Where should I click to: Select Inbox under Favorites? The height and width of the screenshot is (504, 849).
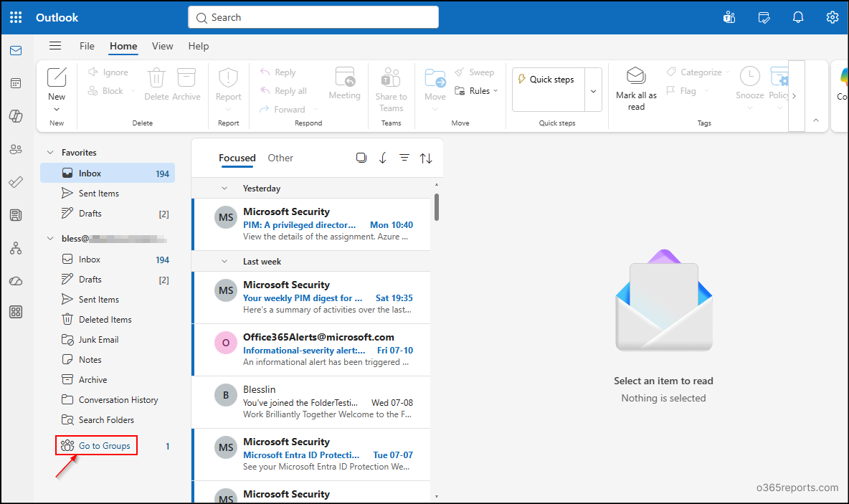pos(108,173)
